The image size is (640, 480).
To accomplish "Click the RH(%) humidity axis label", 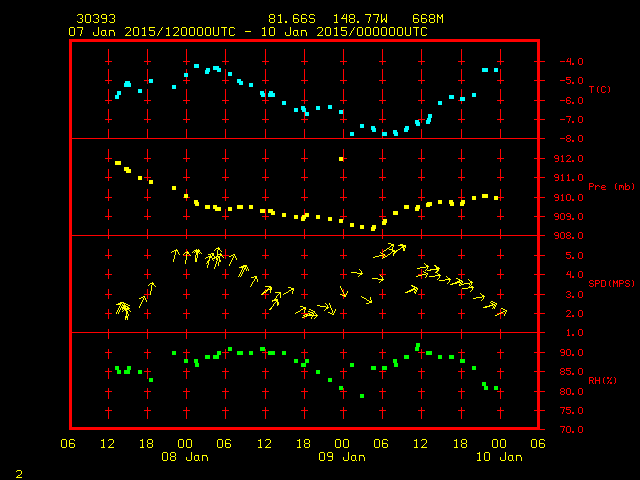I will 602,380.
